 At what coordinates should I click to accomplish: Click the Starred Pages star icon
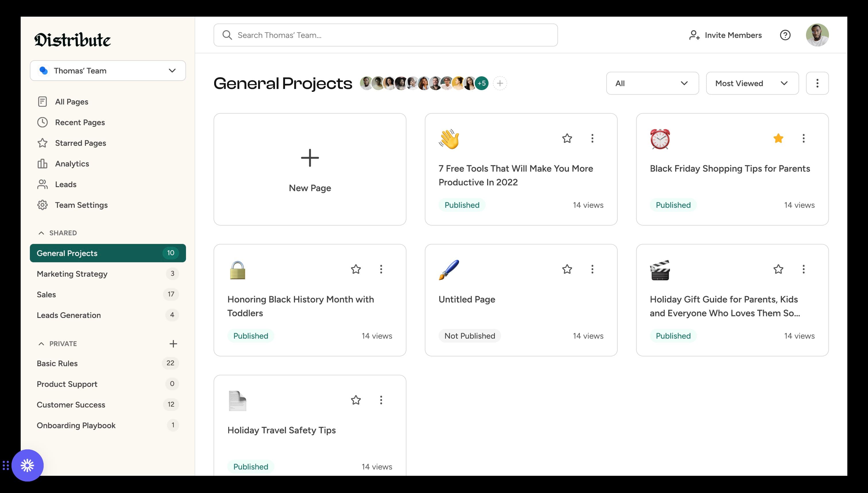click(x=42, y=143)
